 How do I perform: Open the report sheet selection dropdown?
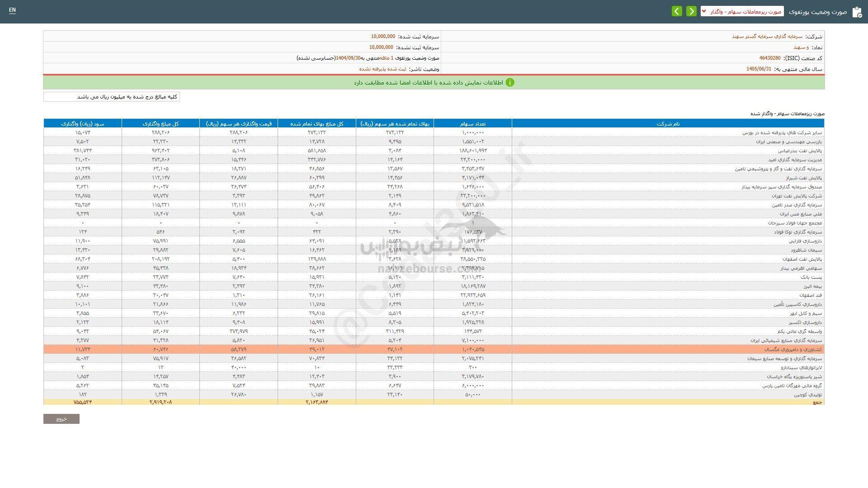tap(742, 11)
